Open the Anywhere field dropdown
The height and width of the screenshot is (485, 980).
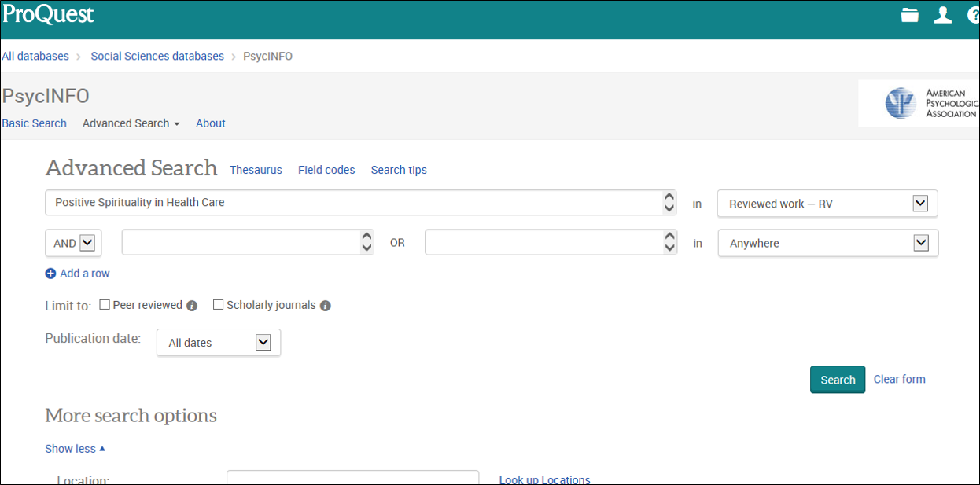pos(827,243)
